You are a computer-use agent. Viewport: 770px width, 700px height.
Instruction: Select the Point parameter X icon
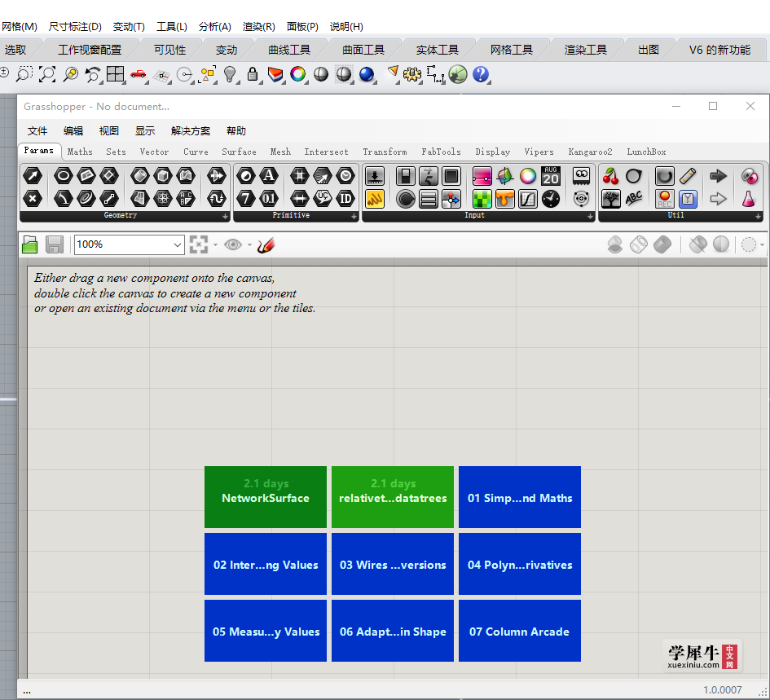pos(33,199)
